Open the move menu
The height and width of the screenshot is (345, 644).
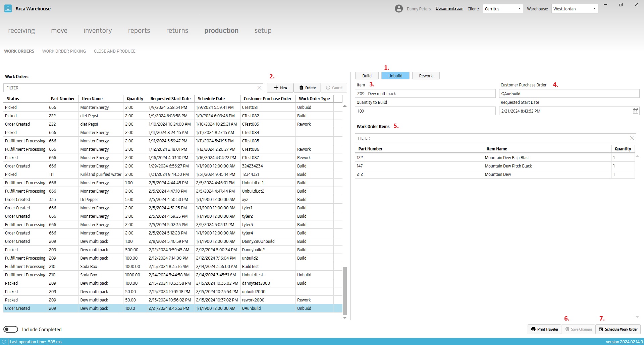click(x=59, y=30)
